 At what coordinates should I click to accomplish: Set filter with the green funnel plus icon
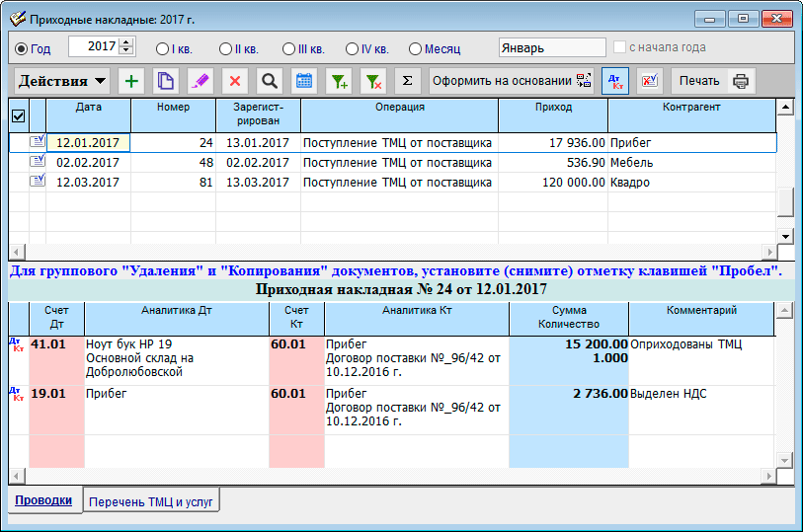(x=339, y=81)
